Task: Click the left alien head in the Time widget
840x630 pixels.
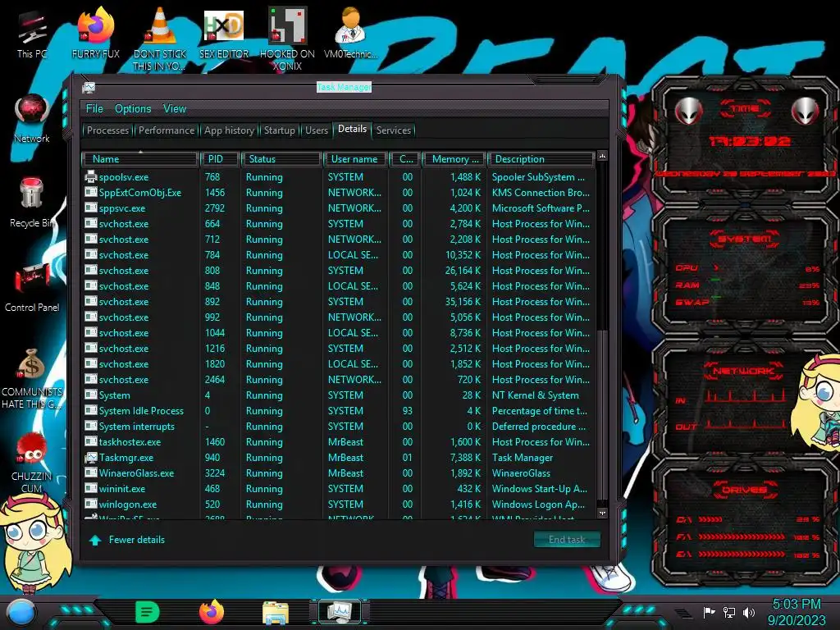Action: coord(688,112)
